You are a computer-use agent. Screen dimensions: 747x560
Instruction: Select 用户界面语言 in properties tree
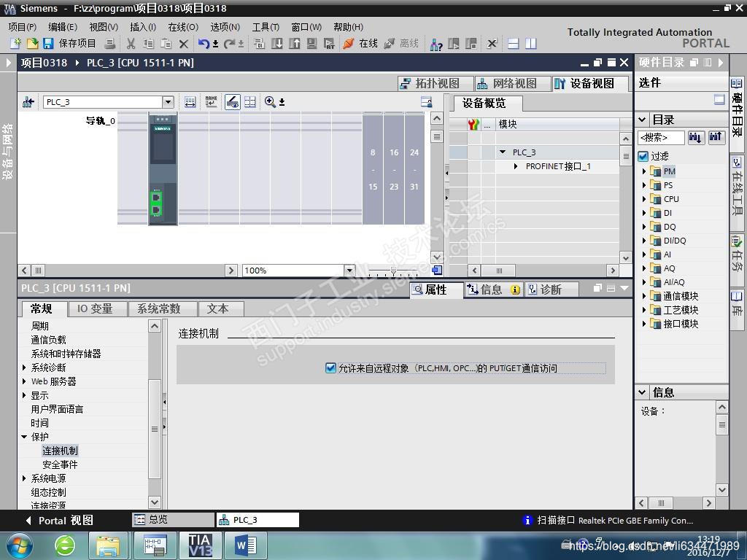click(x=57, y=409)
